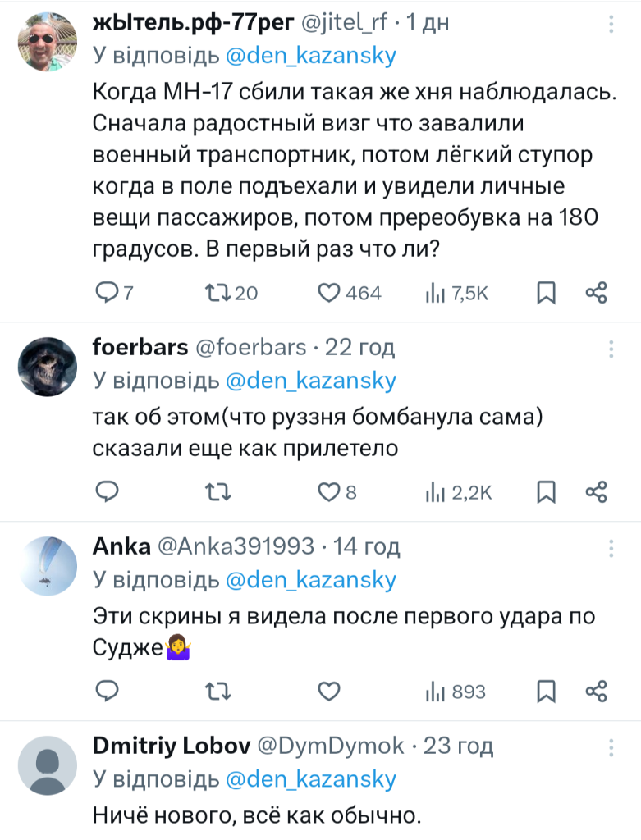The image size is (641, 840).
Task: Open @den_kazansky link in Dmitriy Lobov's reply
Action: [x=310, y=778]
